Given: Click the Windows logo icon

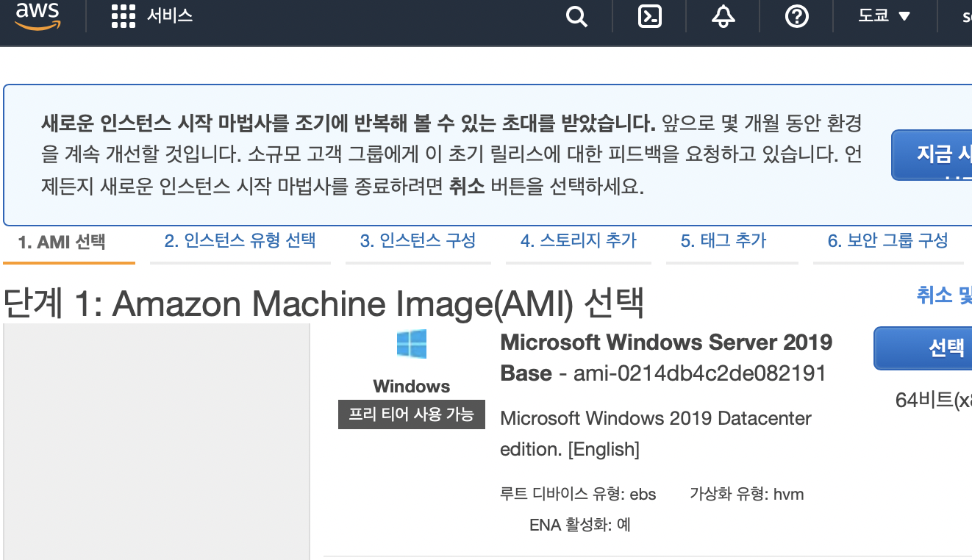Looking at the screenshot, I should [x=412, y=344].
